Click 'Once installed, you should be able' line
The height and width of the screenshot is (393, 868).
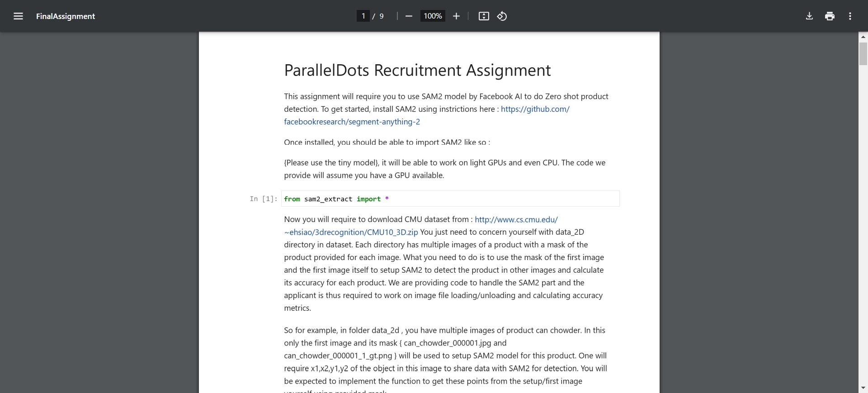387,142
